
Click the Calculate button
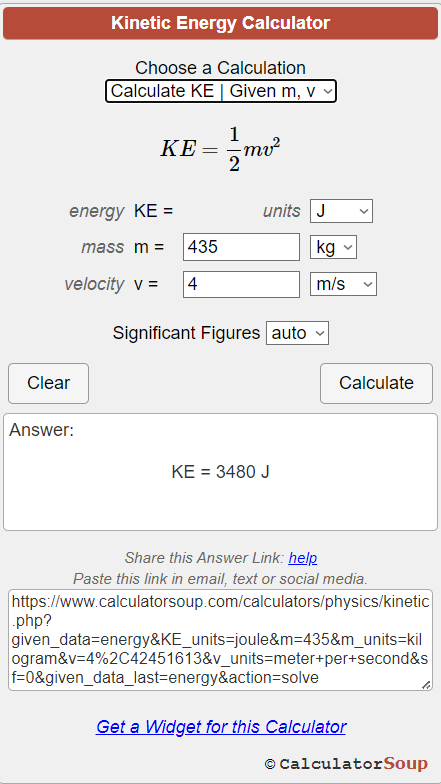(x=376, y=383)
